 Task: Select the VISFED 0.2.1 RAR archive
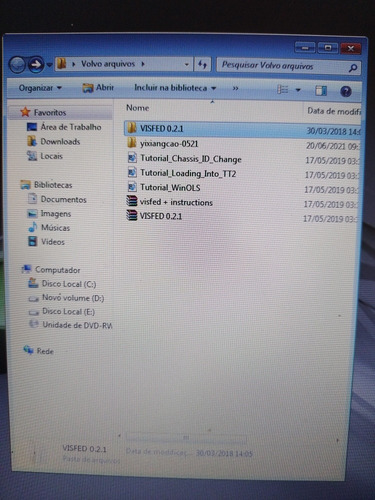[x=154, y=216]
